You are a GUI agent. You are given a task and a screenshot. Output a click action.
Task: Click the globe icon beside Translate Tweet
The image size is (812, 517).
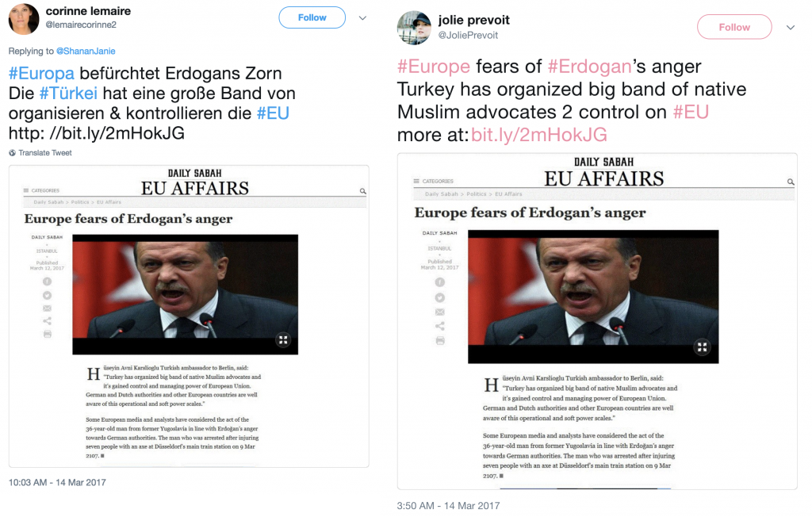13,153
